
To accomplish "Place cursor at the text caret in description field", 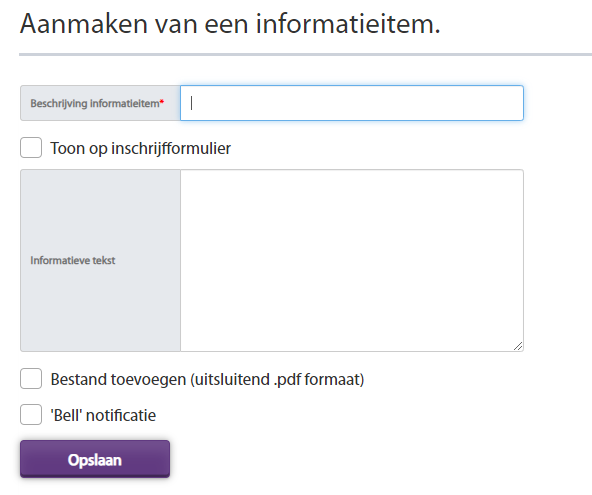I will point(191,103).
